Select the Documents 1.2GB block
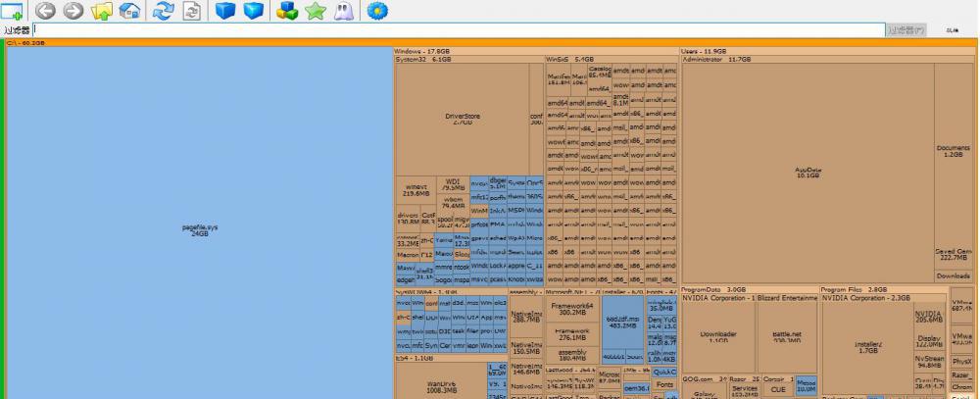 pos(954,151)
